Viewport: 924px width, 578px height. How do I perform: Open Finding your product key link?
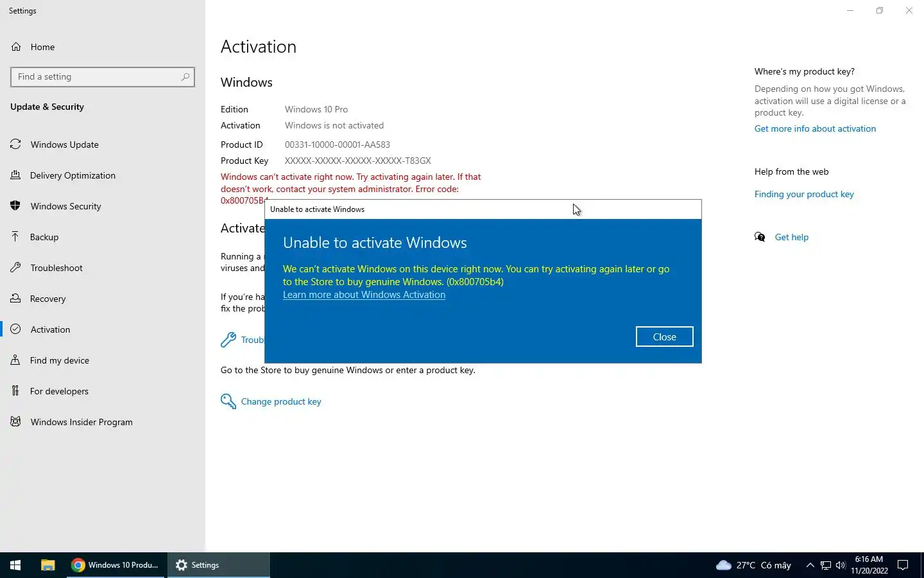[804, 194]
